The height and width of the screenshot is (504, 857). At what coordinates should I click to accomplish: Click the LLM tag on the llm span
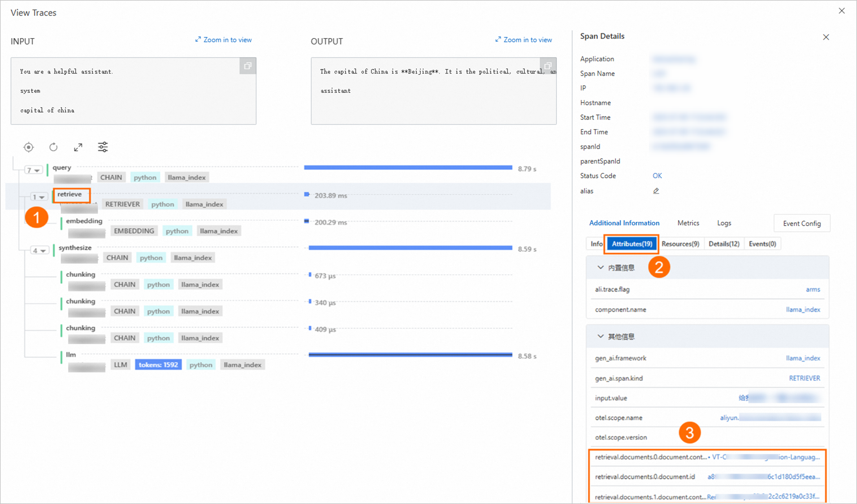121,365
